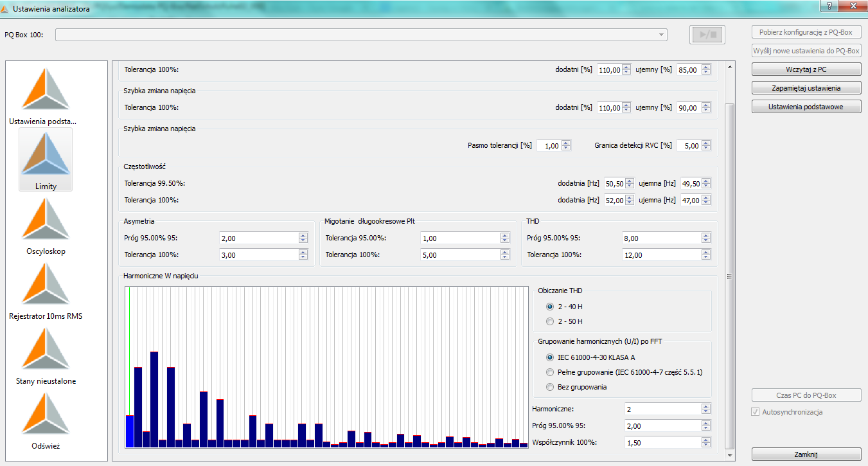Click the Czas PC do PQ-Box button
Image resolution: width=868 pixels, height=466 pixels.
[x=806, y=395]
